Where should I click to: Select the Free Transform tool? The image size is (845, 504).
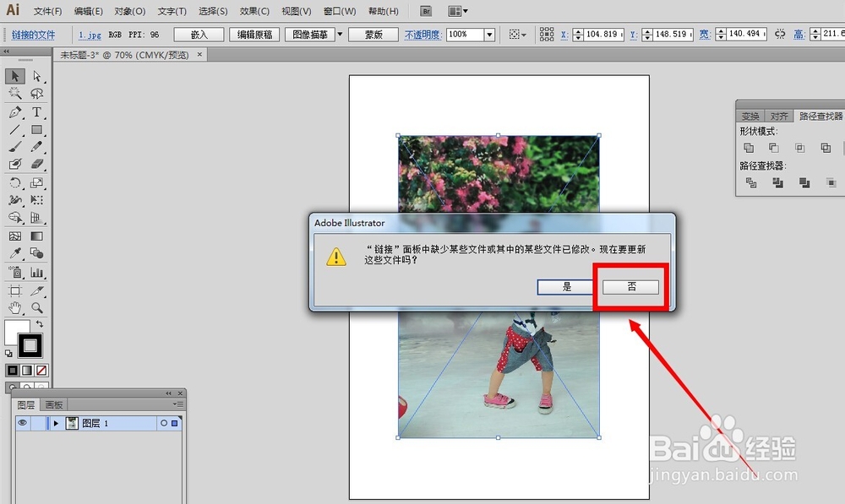tap(36, 200)
